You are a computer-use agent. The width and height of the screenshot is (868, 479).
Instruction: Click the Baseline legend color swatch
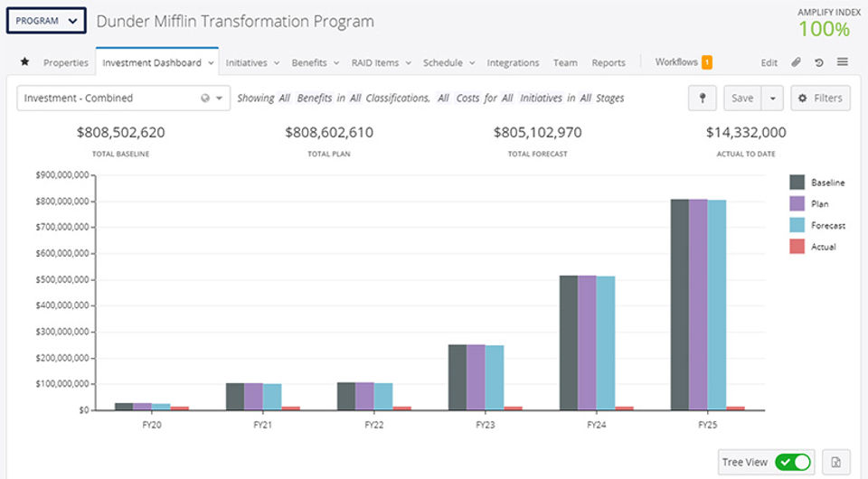(x=797, y=182)
